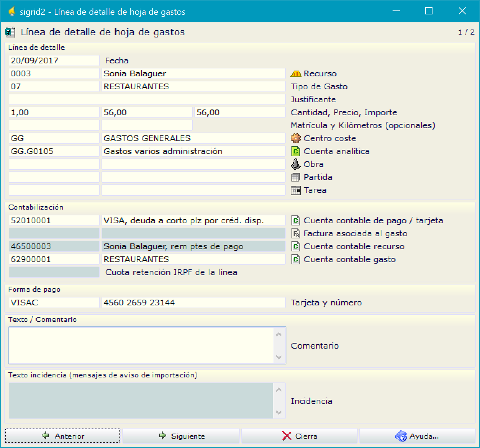Screen dimensions: 480x448
Task: Click the card number 4560 2659 23144 field
Action: (194, 303)
